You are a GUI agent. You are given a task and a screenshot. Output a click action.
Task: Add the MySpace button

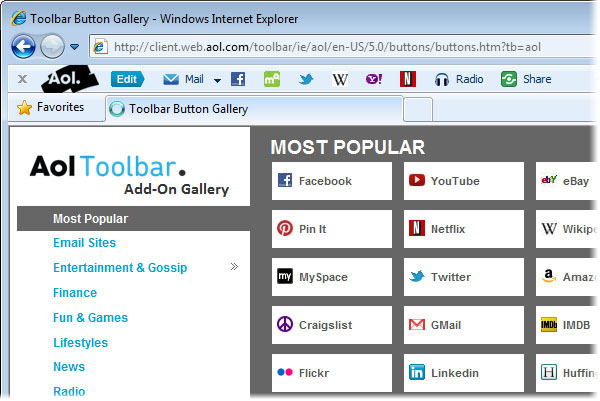(332, 277)
